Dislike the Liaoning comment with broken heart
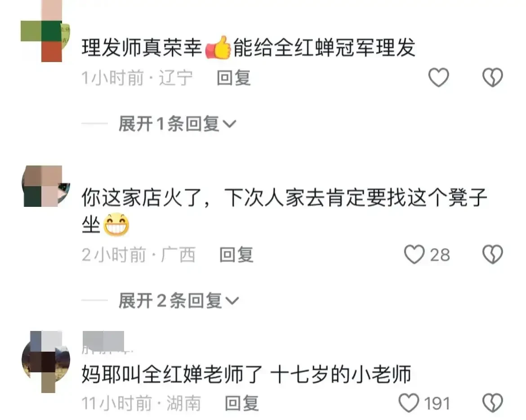Viewport: 526px width, 420px height. pos(492,77)
